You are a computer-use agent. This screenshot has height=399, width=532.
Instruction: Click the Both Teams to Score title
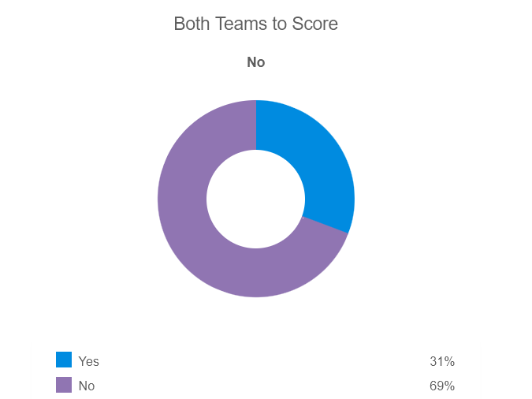pyautogui.click(x=255, y=24)
